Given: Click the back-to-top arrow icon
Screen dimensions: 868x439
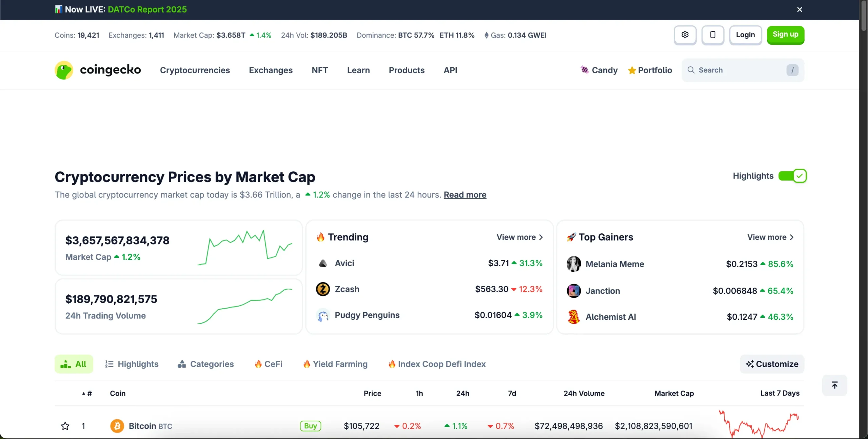Looking at the screenshot, I should pos(835,385).
